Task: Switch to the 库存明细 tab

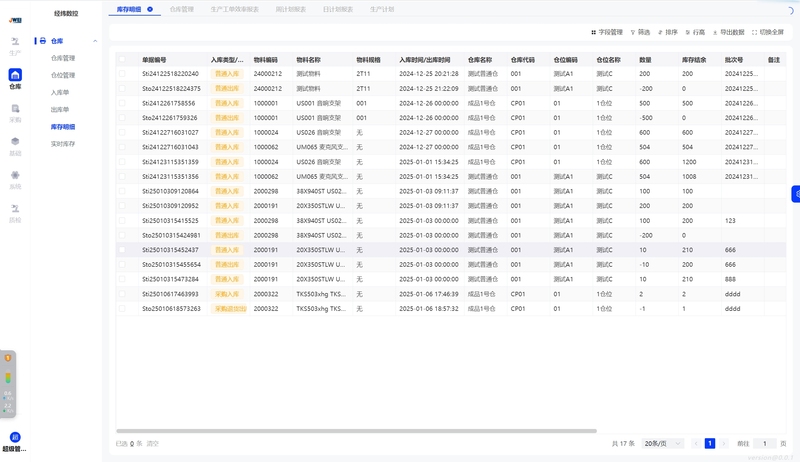Action: point(129,9)
